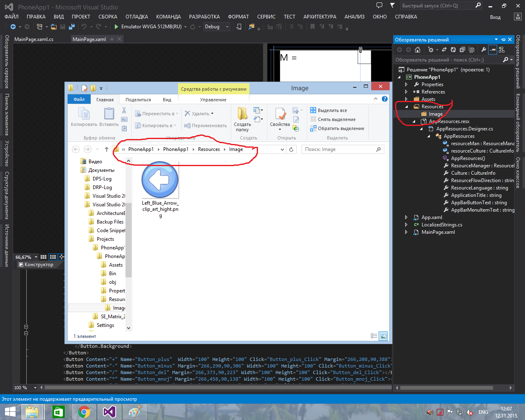The height and width of the screenshot is (420, 525).
Task: Pin the MainPage.xaml tab
Action: click(111, 39)
